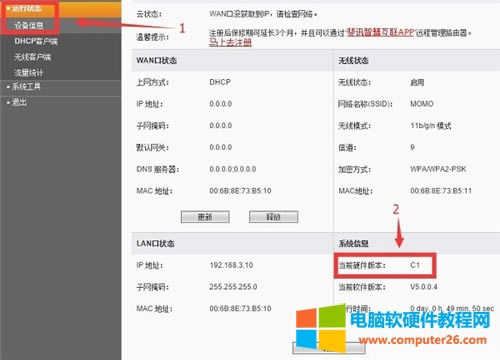Click the 当前硬件版本 label

tap(362, 265)
